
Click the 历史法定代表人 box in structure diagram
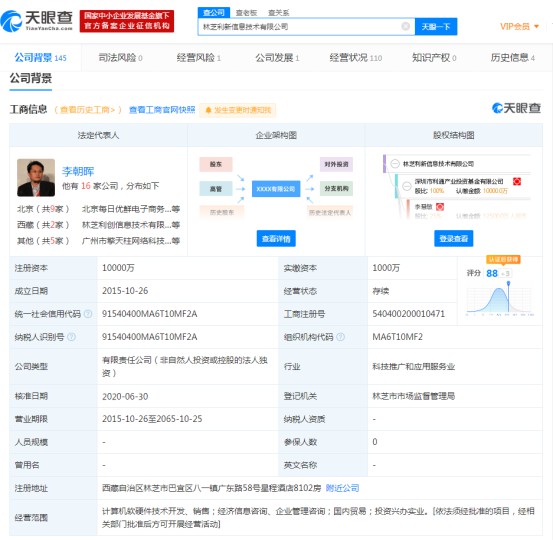[x=330, y=212]
